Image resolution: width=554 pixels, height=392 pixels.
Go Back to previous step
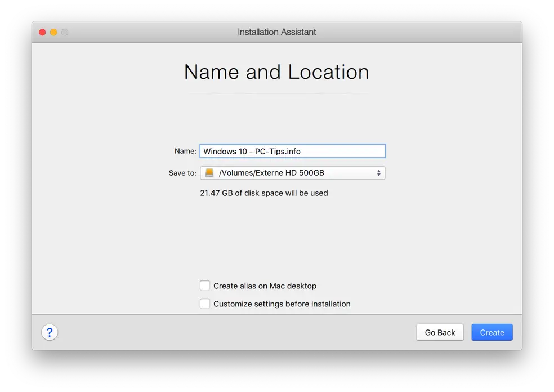click(440, 332)
